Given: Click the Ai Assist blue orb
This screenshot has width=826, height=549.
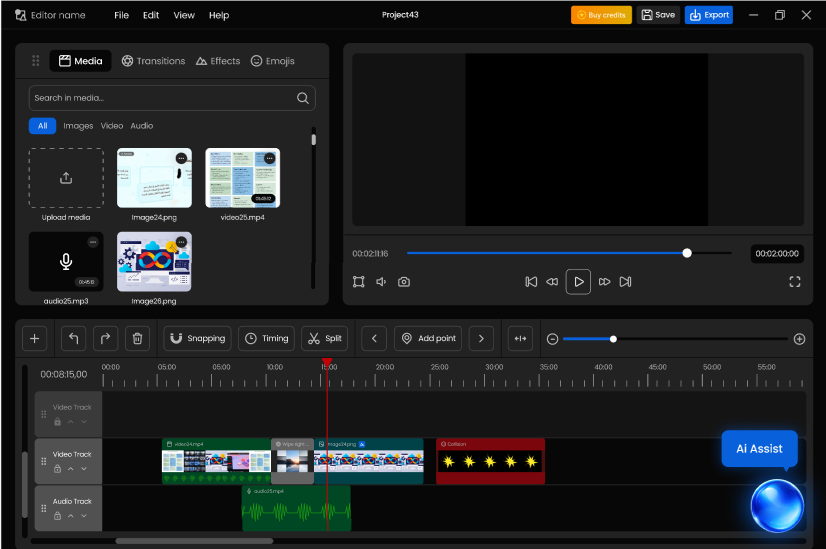Looking at the screenshot, I should pos(777,505).
